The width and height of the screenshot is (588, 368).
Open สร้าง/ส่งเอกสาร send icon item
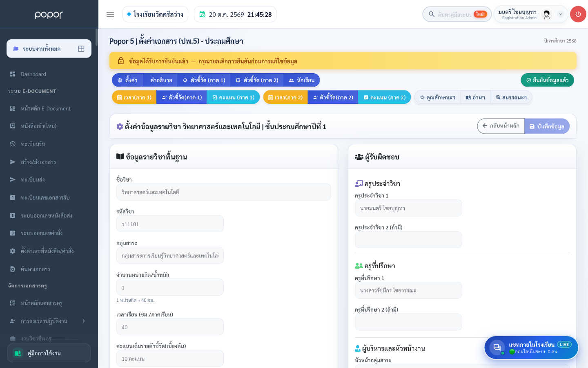click(x=13, y=162)
